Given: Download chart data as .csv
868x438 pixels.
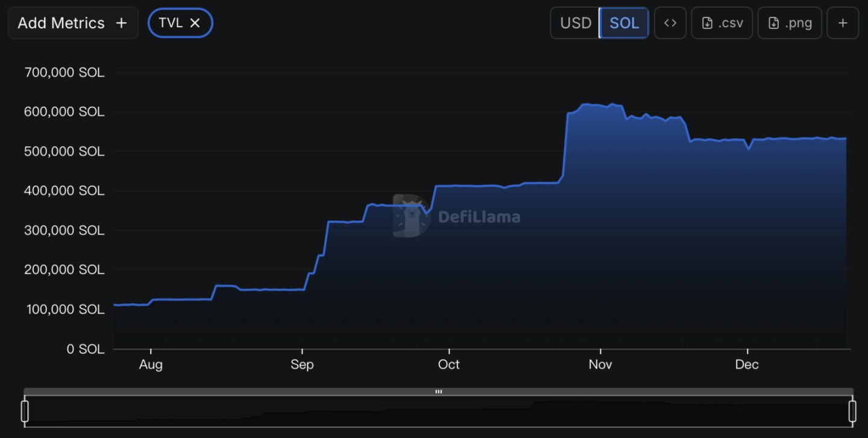Looking at the screenshot, I should [x=722, y=23].
